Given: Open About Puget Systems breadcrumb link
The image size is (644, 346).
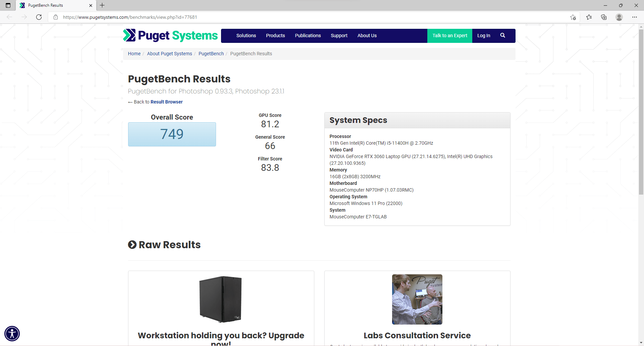Looking at the screenshot, I should point(169,54).
